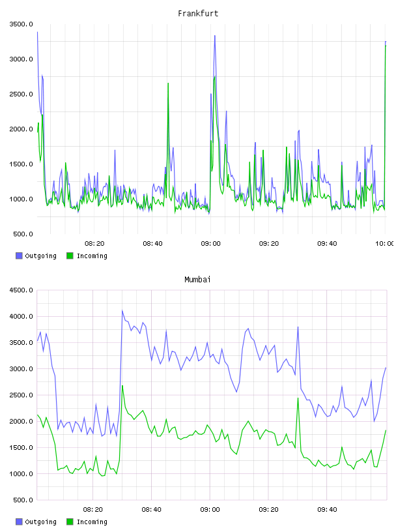The image size is (396, 532).
Task: Click the Mumbai chart title
Action: tap(197, 280)
